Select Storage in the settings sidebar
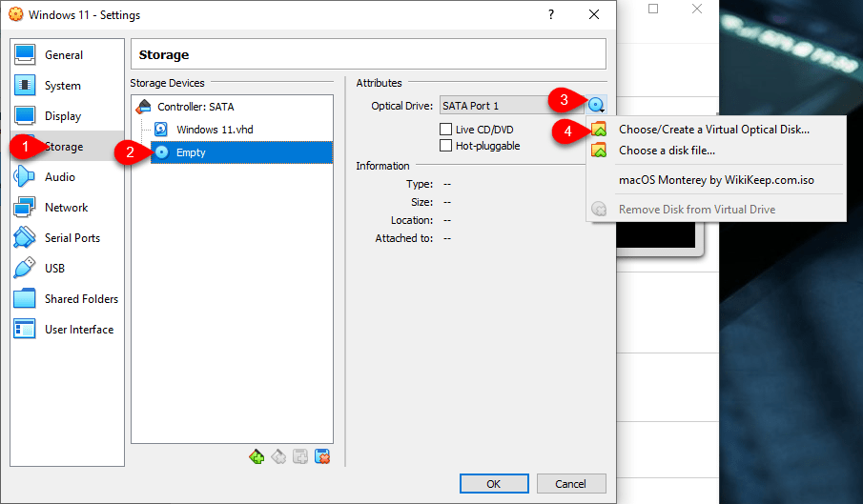This screenshot has height=504, width=863. [67, 146]
